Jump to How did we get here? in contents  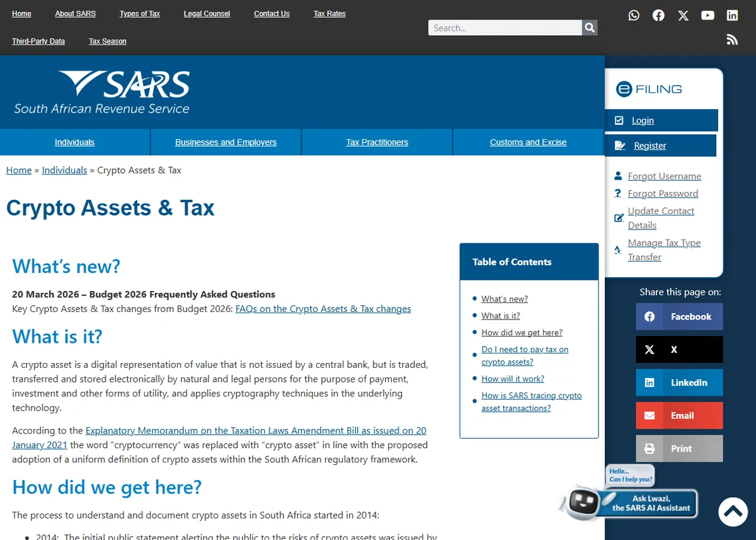(522, 333)
